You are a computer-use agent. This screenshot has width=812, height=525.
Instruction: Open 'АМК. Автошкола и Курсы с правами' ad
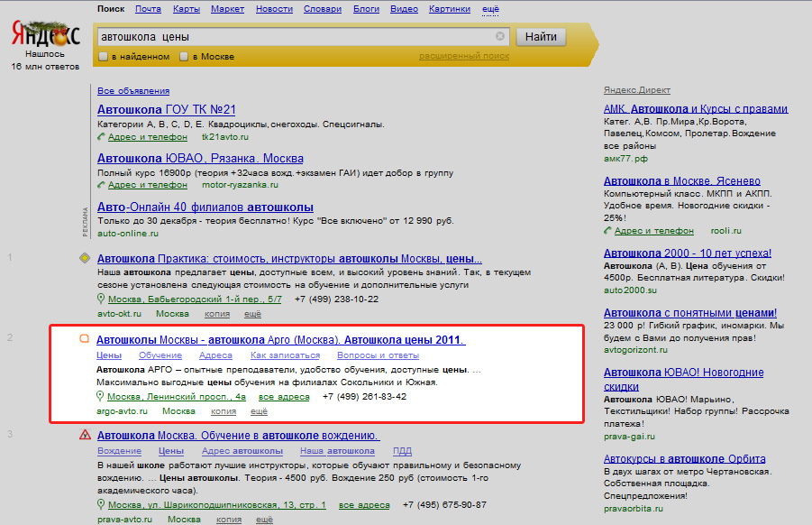(696, 109)
